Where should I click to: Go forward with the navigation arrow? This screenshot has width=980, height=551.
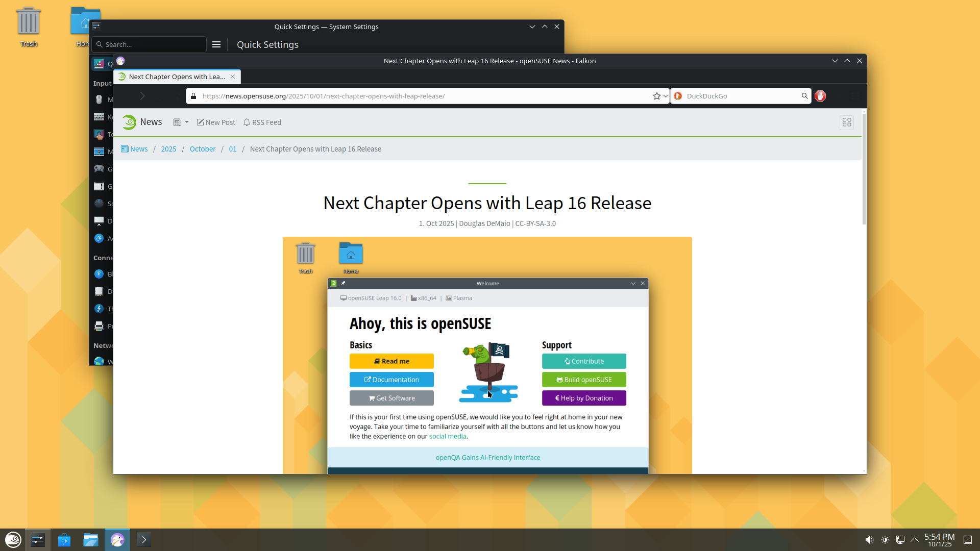point(142,96)
